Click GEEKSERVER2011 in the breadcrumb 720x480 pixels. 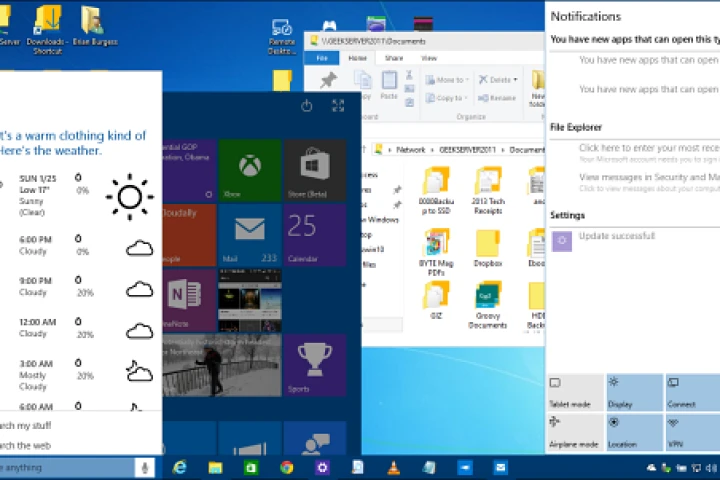point(467,150)
